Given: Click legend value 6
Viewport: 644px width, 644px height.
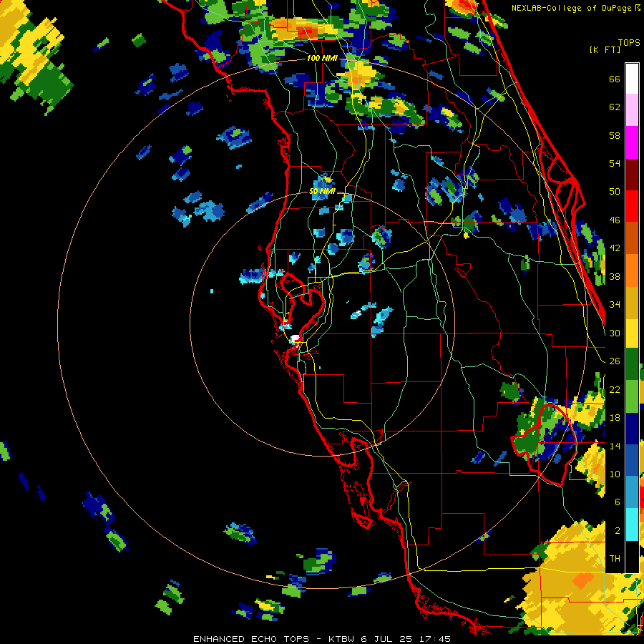Looking at the screenshot, I should [x=617, y=502].
